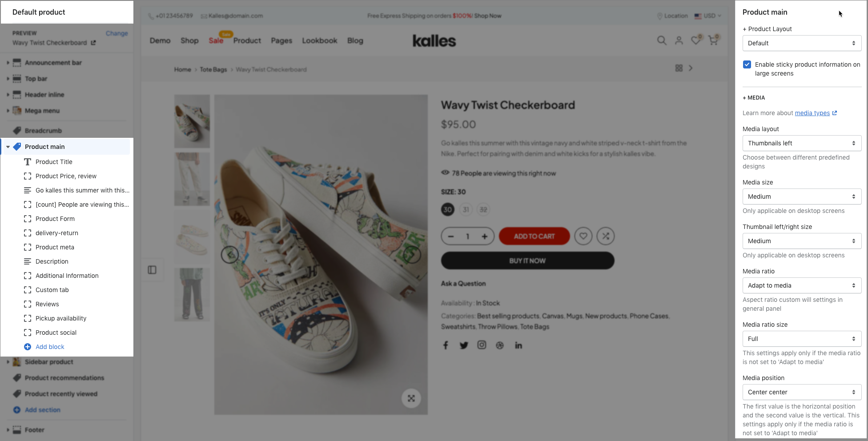Share via the Twitter icon

pos(464,345)
